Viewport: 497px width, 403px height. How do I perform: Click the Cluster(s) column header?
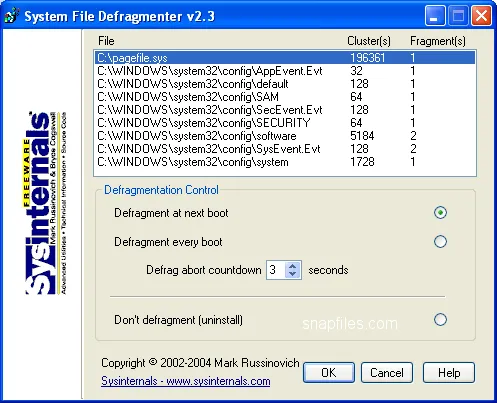coord(369,41)
